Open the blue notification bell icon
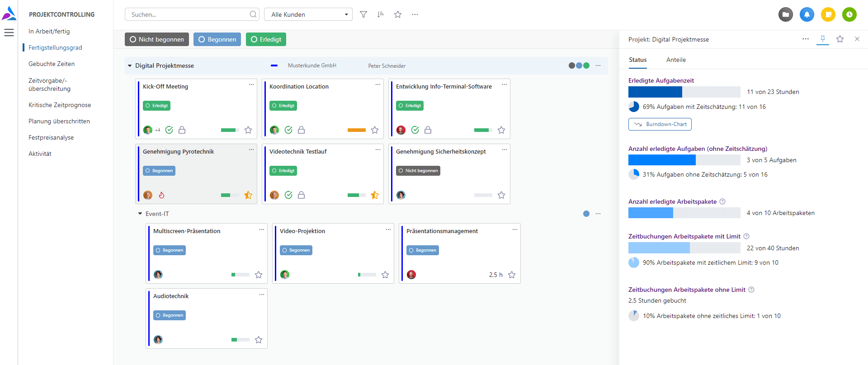The width and height of the screenshot is (868, 365). (807, 14)
